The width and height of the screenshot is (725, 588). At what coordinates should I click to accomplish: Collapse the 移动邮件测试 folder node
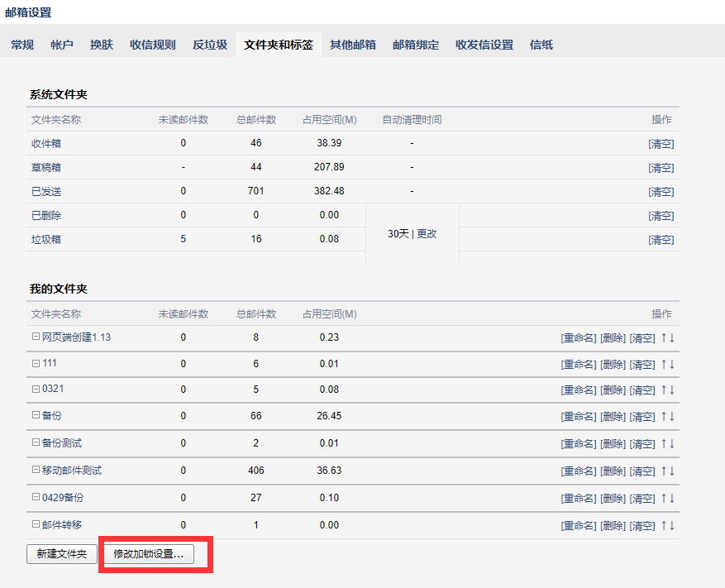36,470
